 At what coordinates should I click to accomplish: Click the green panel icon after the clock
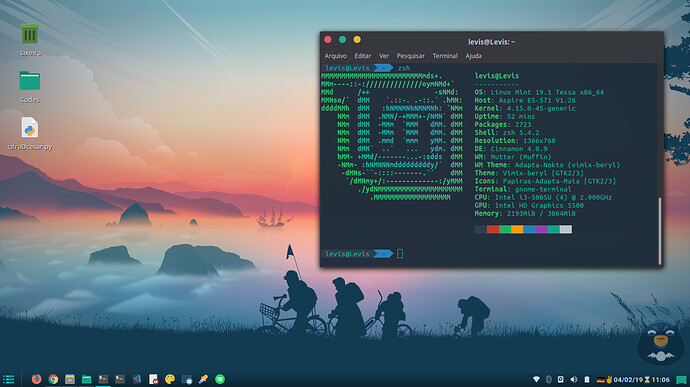point(681,380)
